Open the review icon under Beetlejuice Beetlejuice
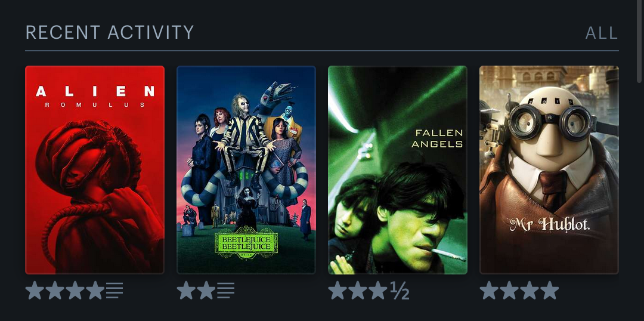This screenshot has width=644, height=321. point(226,291)
